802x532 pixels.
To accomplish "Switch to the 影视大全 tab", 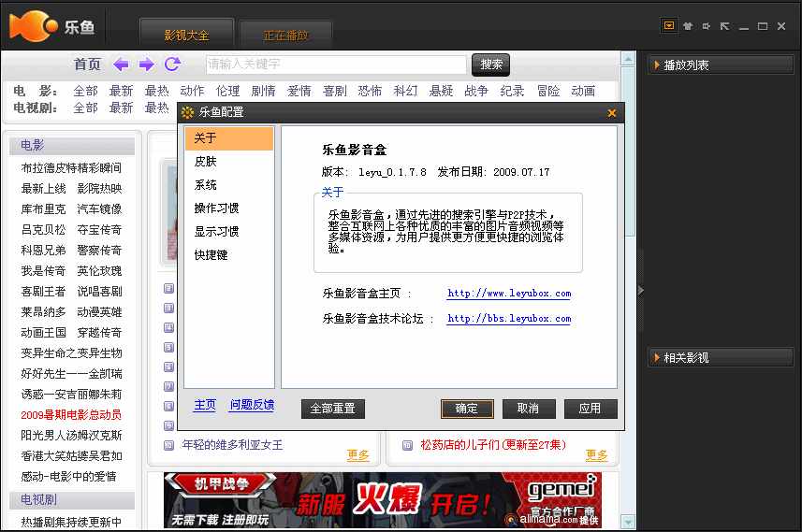I will [186, 35].
